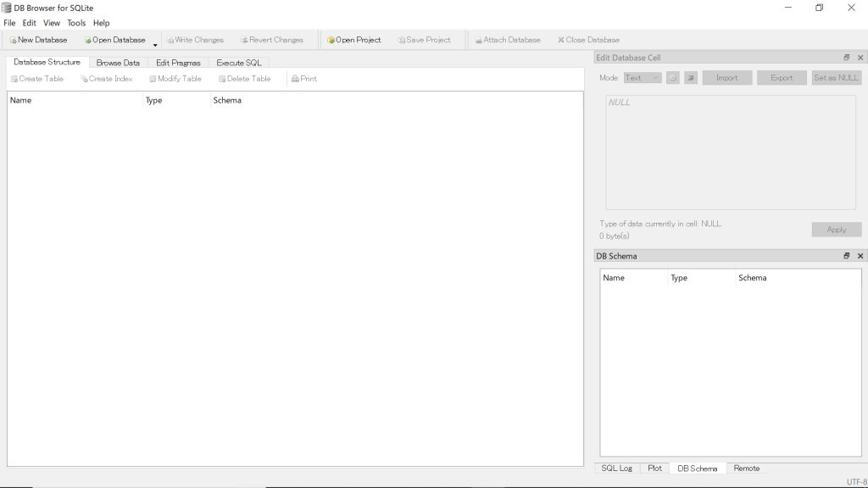The image size is (868, 488).
Task: Select the SQL Log tab
Action: [616, 469]
